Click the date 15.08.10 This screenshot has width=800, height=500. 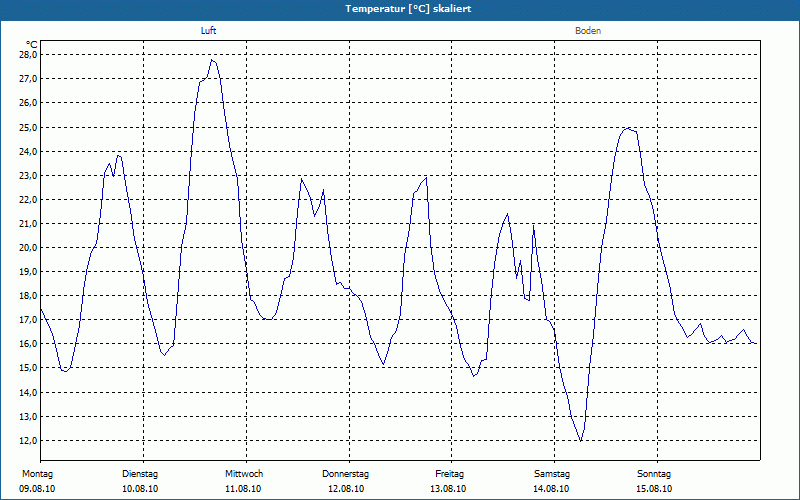coord(654,489)
